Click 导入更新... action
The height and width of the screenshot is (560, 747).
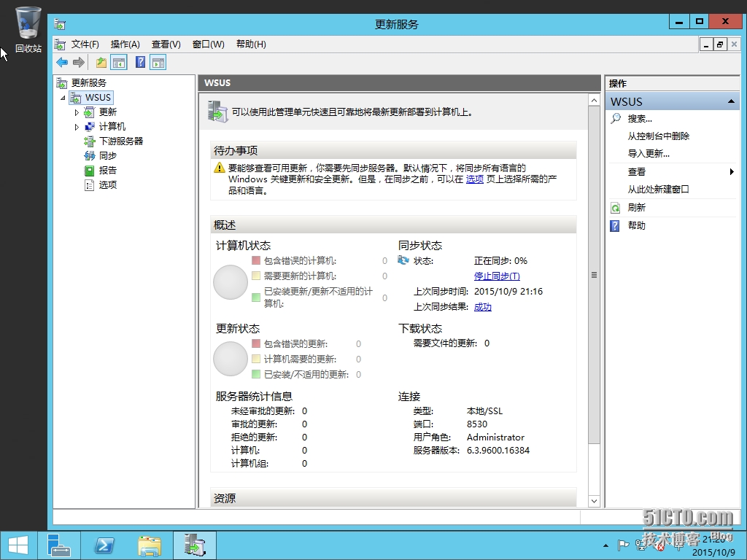(649, 154)
